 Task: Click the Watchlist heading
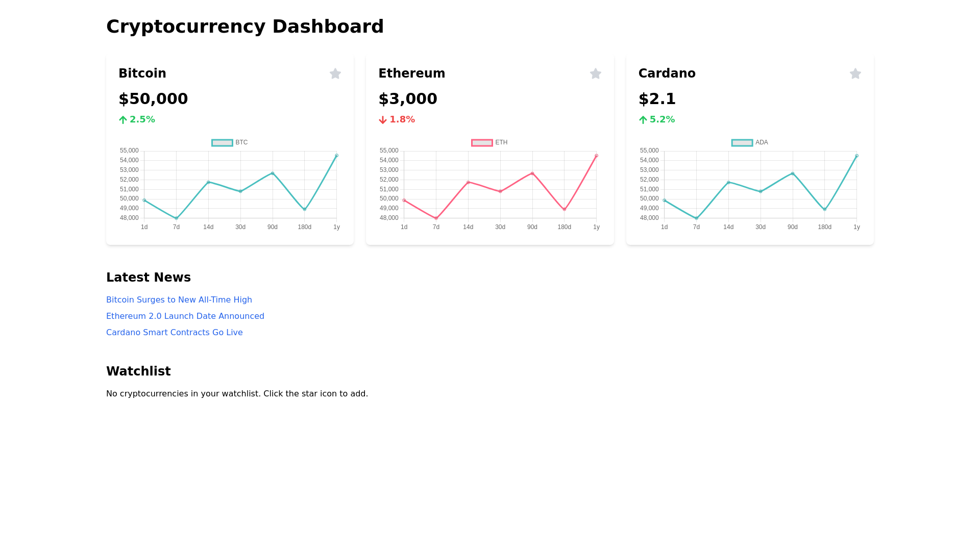point(138,371)
